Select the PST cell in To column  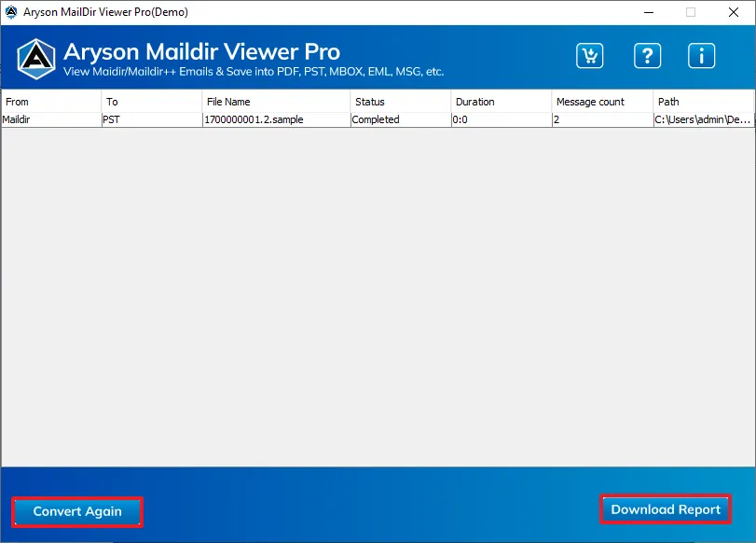coord(152,119)
